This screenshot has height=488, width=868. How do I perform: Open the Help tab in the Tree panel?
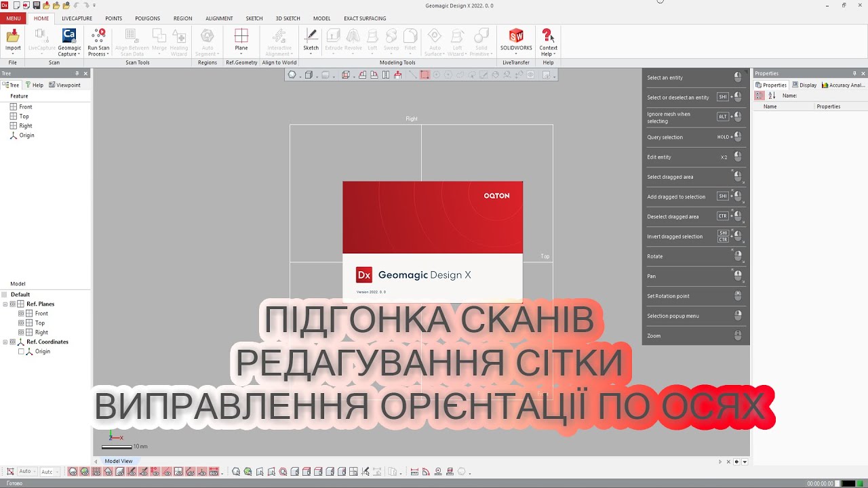(34, 85)
